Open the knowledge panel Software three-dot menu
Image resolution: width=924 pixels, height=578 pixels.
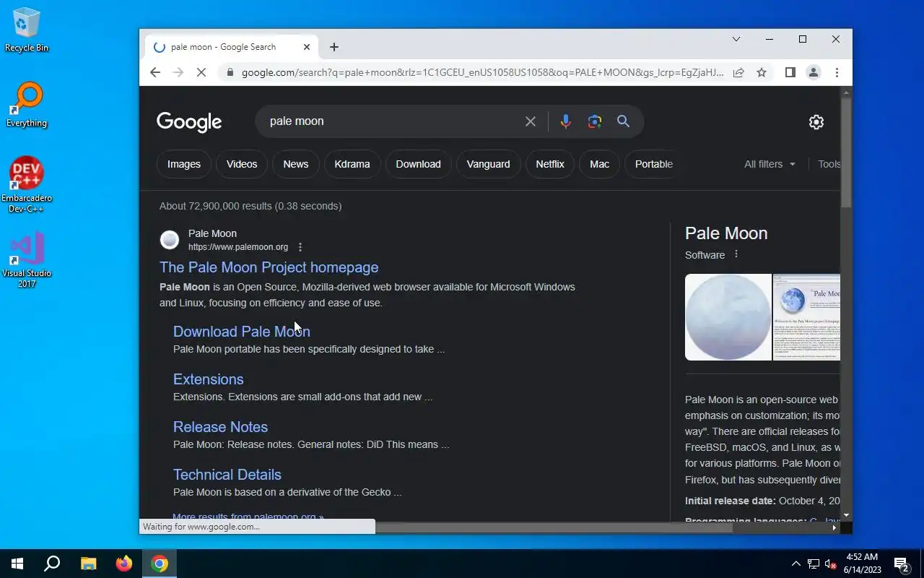point(736,254)
